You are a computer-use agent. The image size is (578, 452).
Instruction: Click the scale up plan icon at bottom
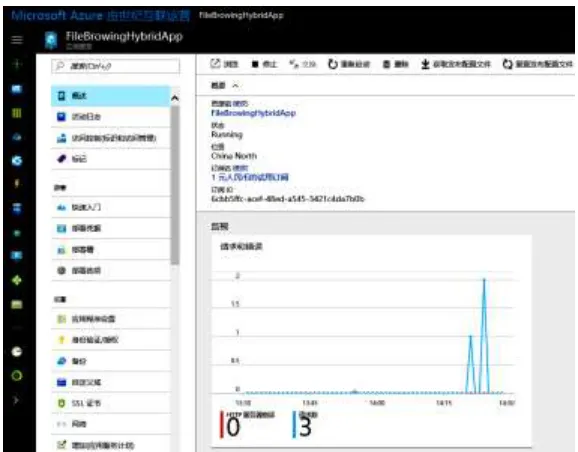(62, 445)
